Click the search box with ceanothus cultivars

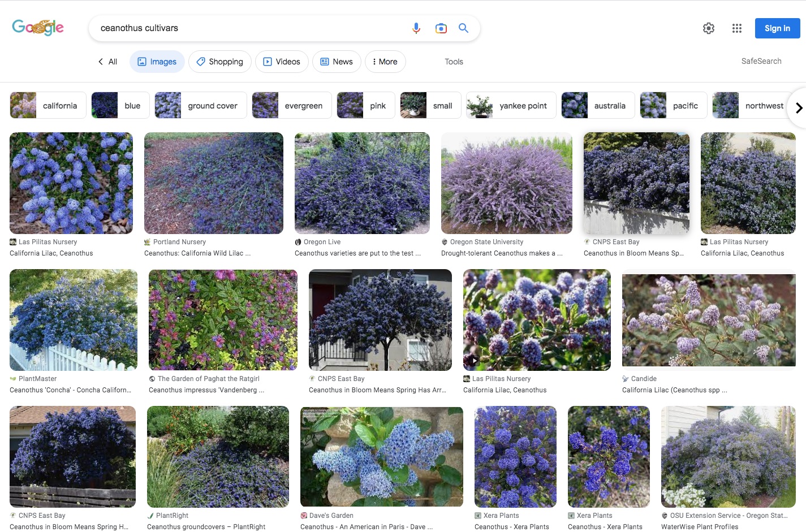(249, 28)
